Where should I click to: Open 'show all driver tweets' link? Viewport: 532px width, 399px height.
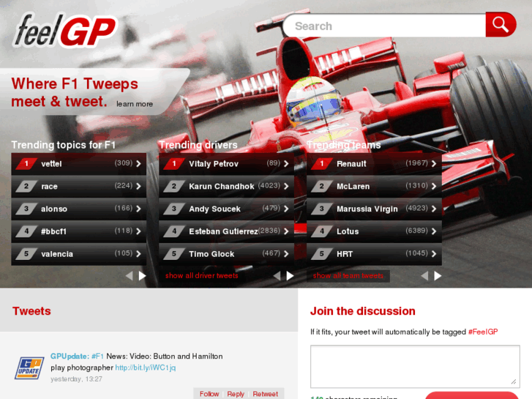coord(202,276)
